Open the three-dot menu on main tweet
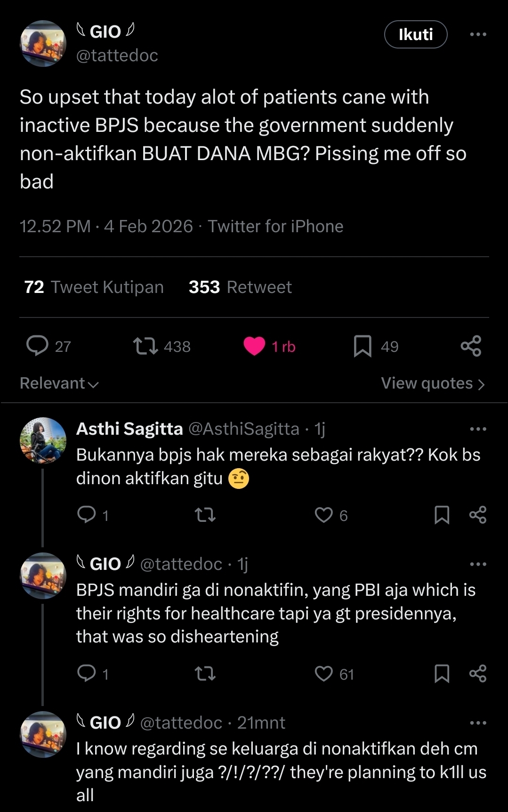508x812 pixels. click(x=478, y=34)
